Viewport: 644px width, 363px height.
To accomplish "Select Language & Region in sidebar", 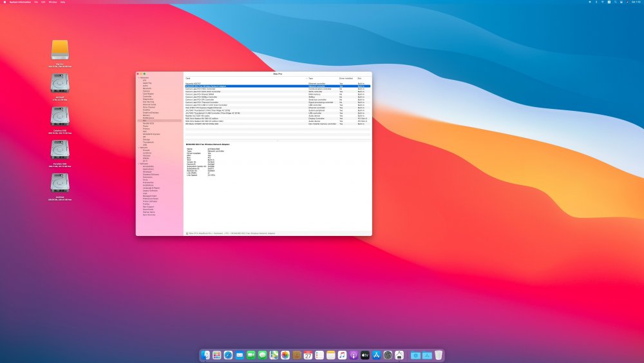I will click(x=151, y=188).
